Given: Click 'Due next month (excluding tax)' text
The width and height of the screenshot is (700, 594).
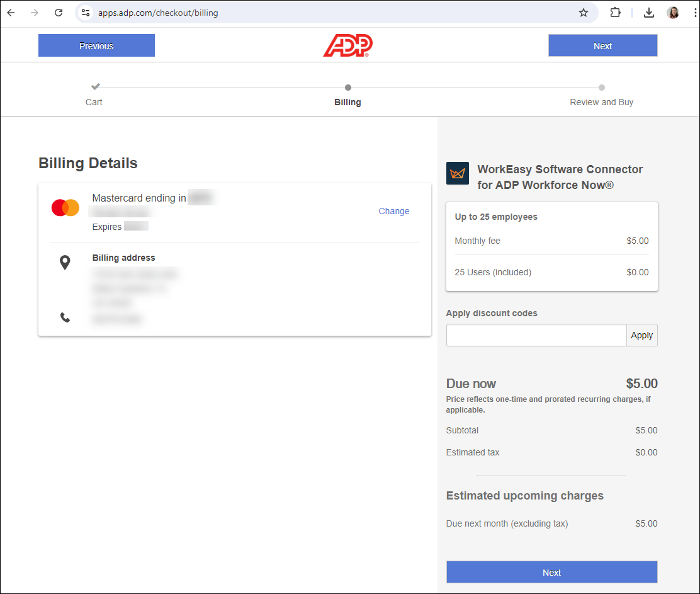Looking at the screenshot, I should pos(507,523).
